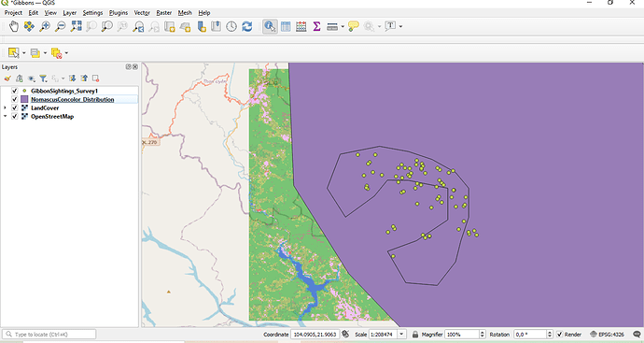Toggle GibbonSightings_Survey1 layer visibility checkbox
Screen dimensions: 644x343
tap(14, 91)
